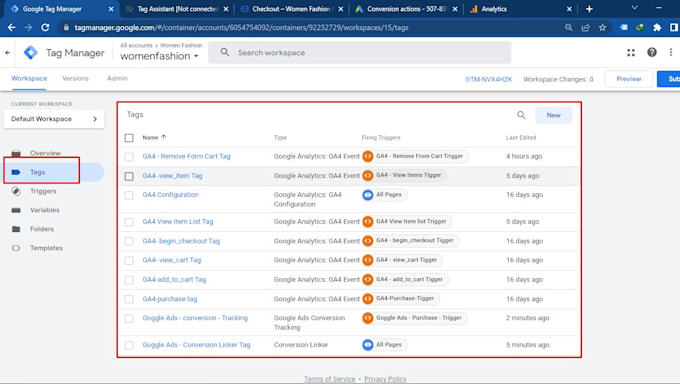680x384 pixels.
Task: Check the GA4-add_to_cart Tag checkbox
Action: click(129, 280)
